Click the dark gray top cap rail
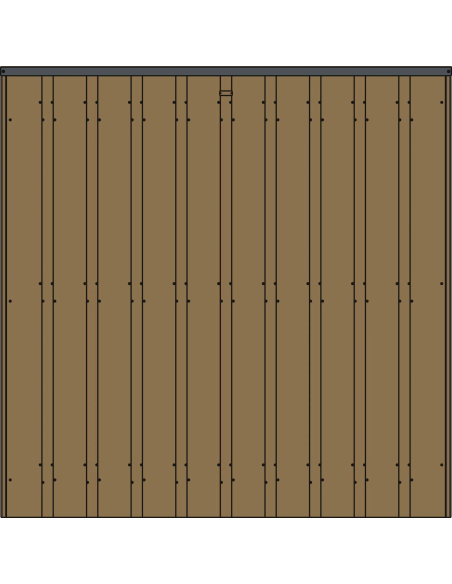The image size is (452, 584). tap(226, 71)
